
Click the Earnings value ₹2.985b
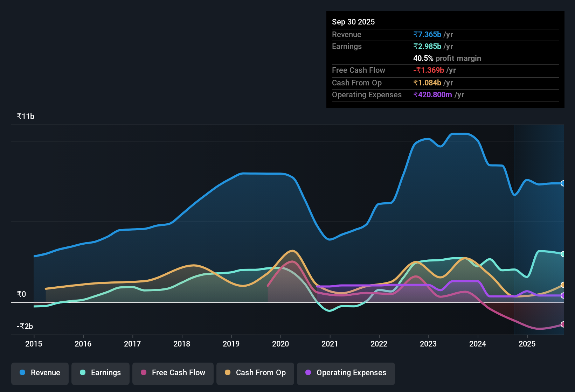coord(427,46)
